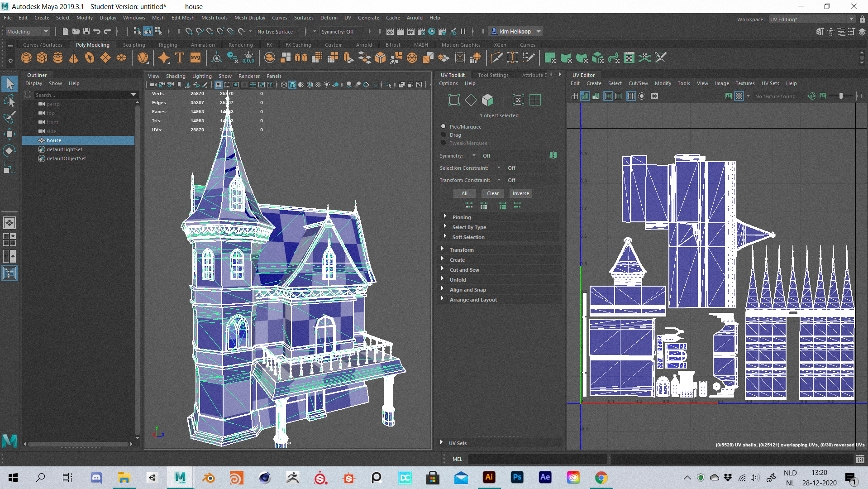Switch to single pane layout icon
Screen dimensions: 868x489
point(10,223)
